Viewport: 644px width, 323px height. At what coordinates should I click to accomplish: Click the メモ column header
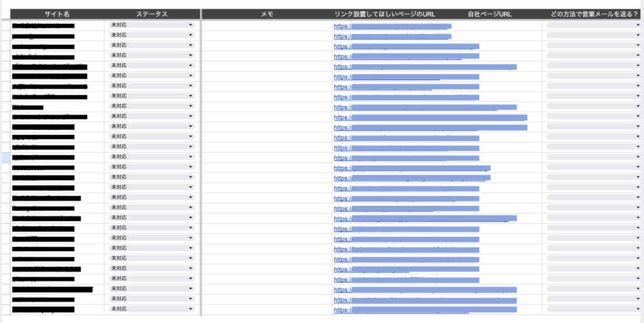(267, 14)
